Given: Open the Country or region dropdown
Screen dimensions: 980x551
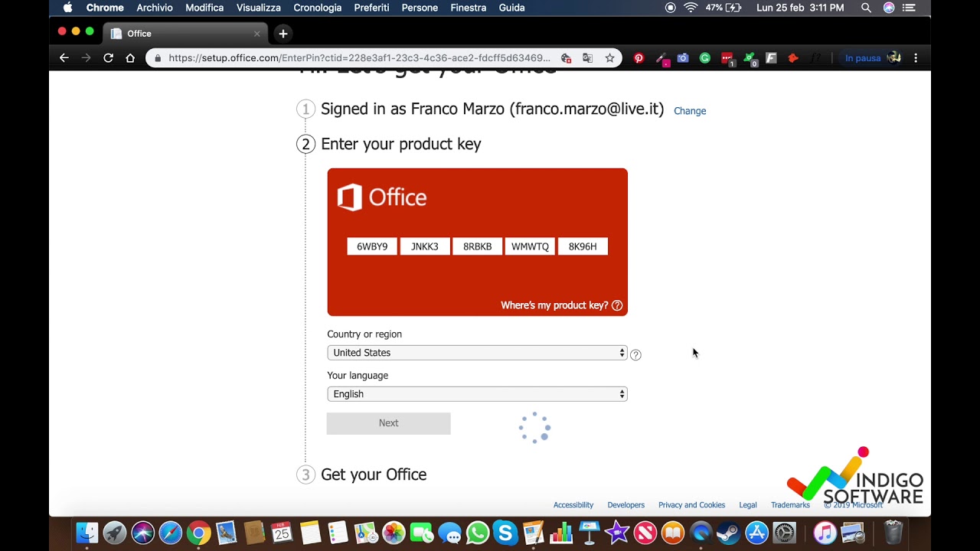Looking at the screenshot, I should coord(477,353).
